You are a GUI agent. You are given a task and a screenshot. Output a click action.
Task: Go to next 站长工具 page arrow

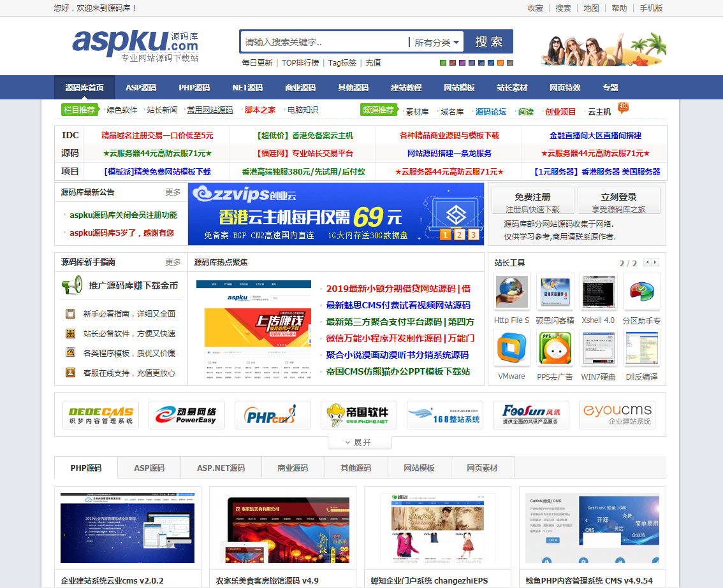tap(655, 262)
